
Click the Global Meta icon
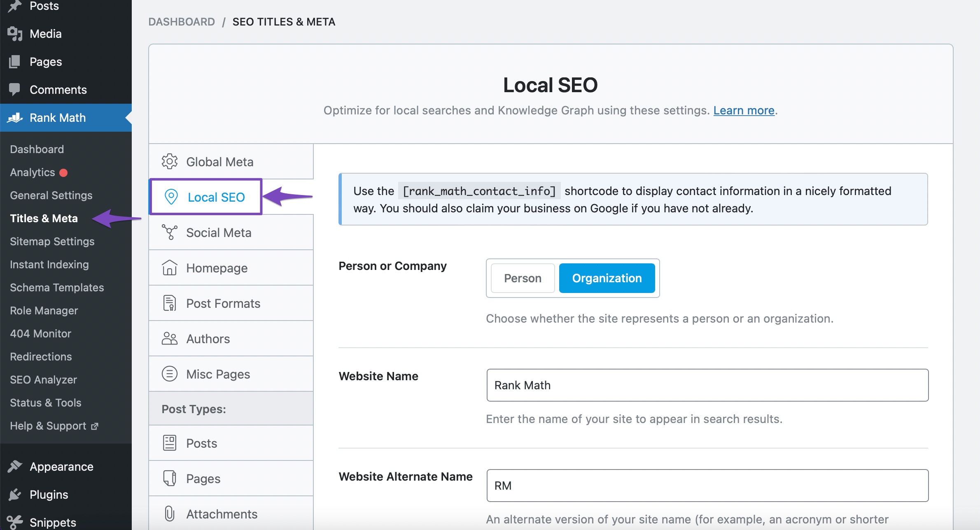(169, 161)
